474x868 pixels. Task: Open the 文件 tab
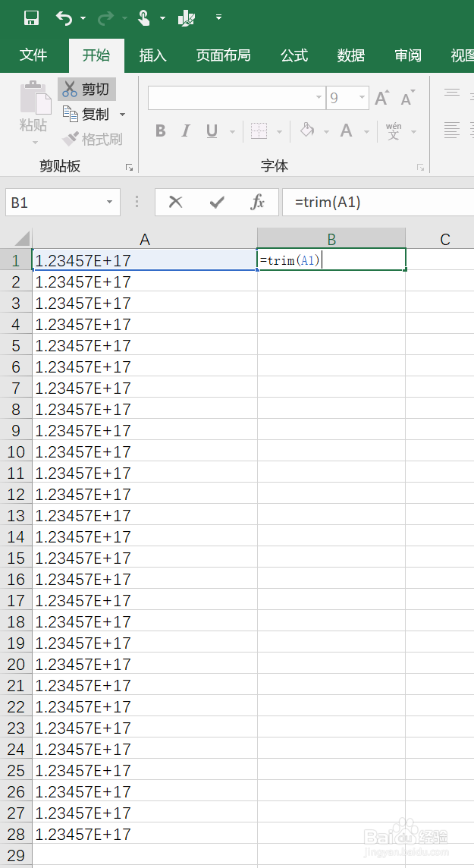(x=33, y=55)
